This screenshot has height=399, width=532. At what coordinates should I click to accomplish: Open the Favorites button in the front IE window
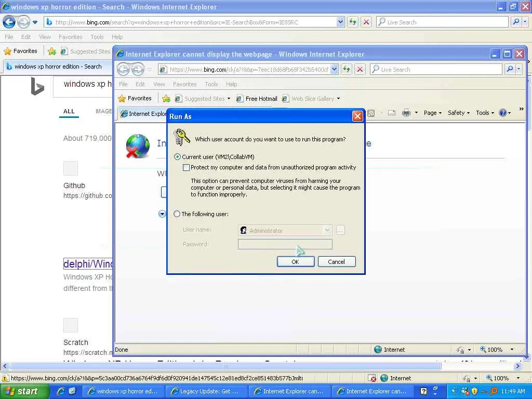coord(135,98)
